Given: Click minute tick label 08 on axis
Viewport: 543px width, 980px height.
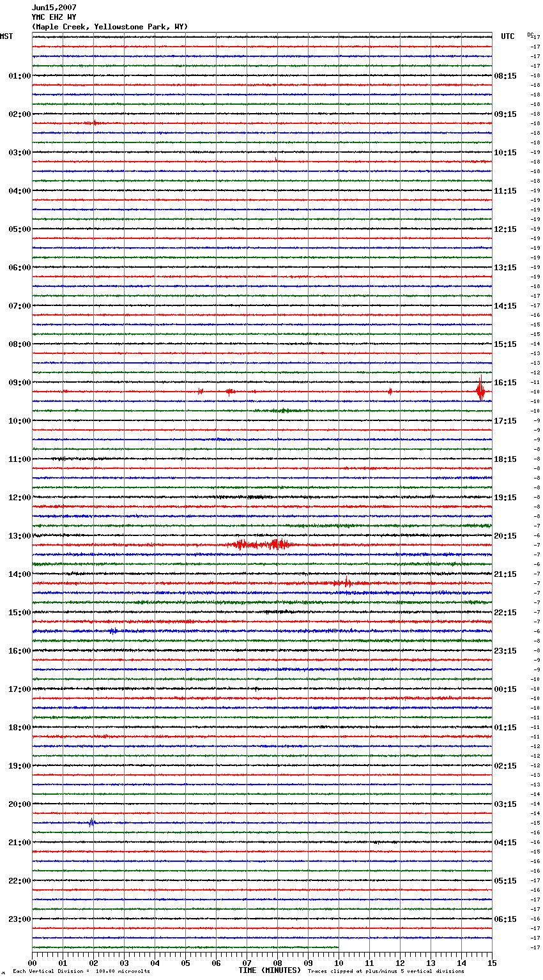Looking at the screenshot, I should coord(278,963).
